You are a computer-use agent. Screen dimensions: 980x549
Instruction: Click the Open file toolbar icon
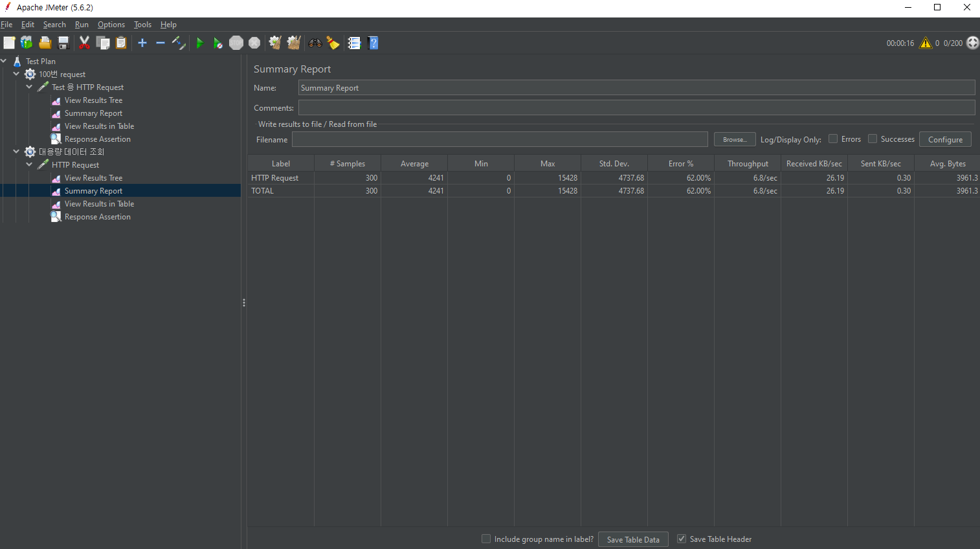pyautogui.click(x=45, y=43)
